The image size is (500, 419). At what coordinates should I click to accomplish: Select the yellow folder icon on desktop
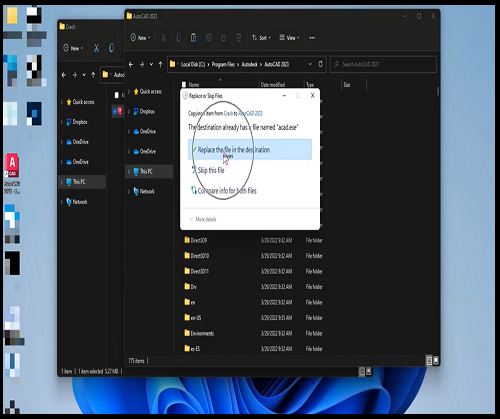pos(12,16)
